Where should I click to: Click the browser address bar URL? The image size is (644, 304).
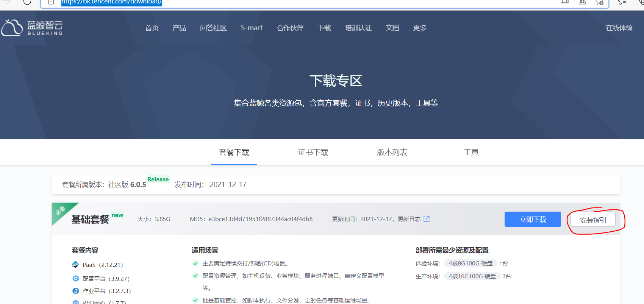click(111, 2)
